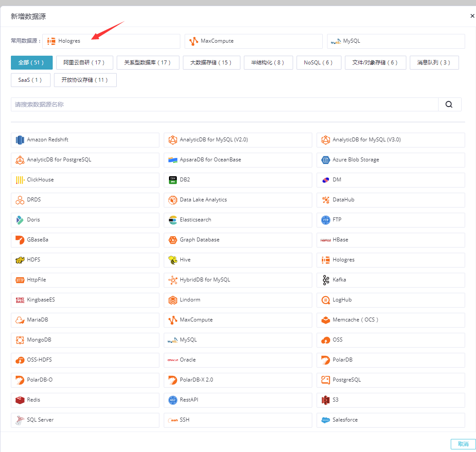Select the Oracle data source
Image resolution: width=476 pixels, height=452 pixels.
point(238,360)
